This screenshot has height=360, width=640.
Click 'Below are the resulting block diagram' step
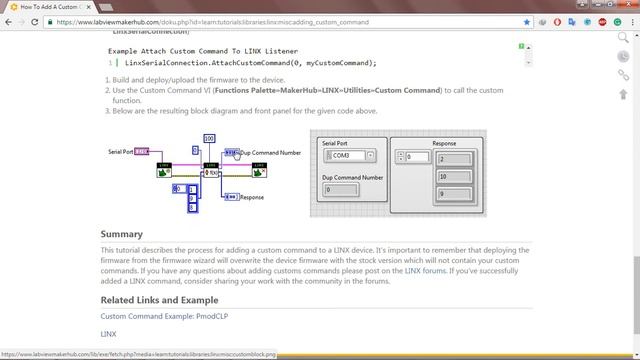pyautogui.click(x=244, y=111)
